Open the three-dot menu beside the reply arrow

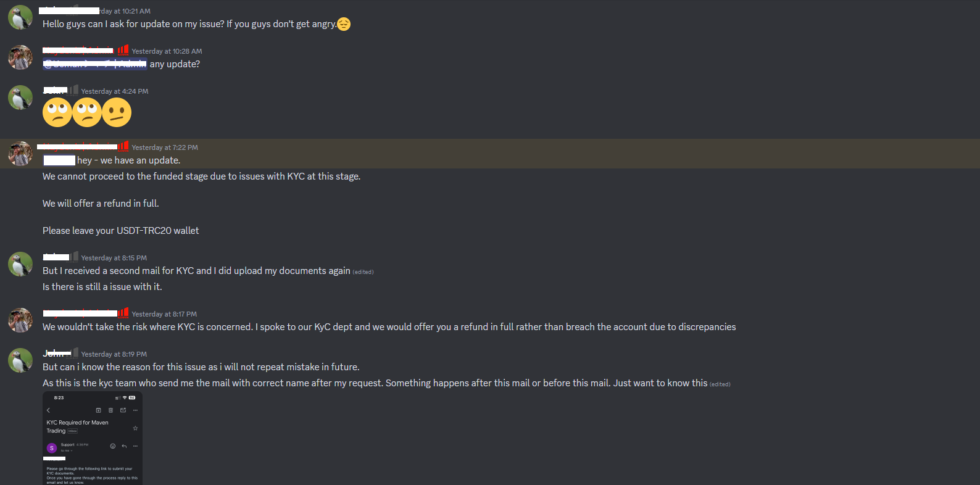135,446
